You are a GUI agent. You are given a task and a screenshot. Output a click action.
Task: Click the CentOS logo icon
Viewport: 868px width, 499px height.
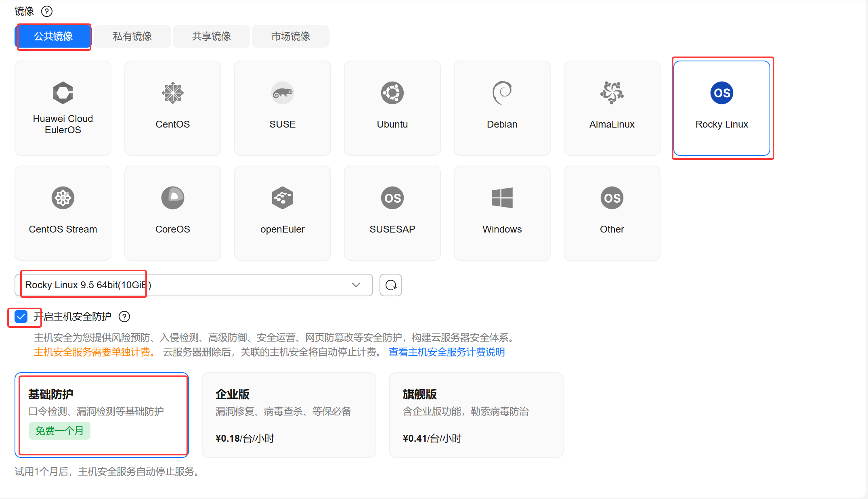point(173,93)
